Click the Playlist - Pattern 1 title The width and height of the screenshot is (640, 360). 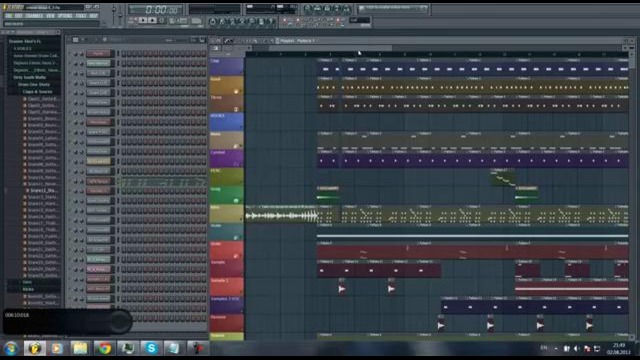coord(298,41)
